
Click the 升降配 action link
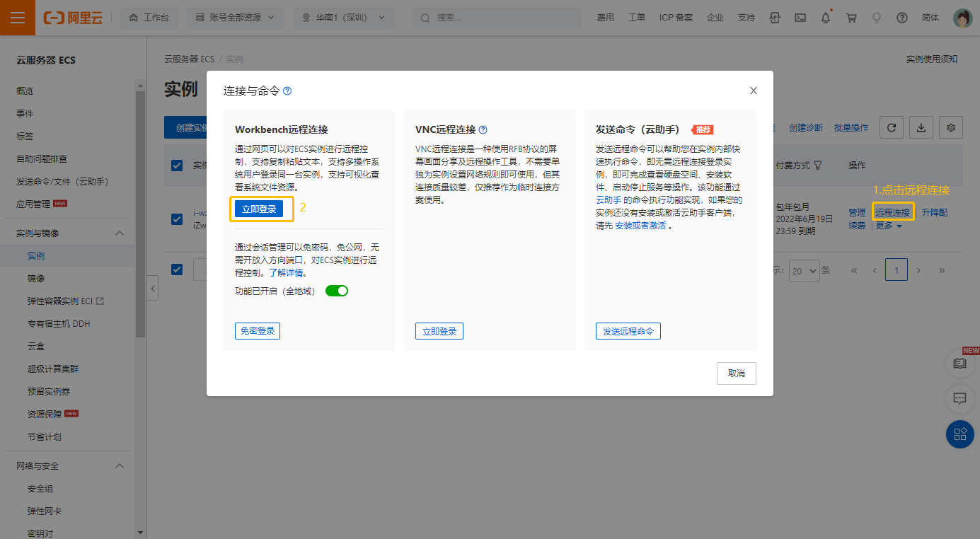click(935, 212)
